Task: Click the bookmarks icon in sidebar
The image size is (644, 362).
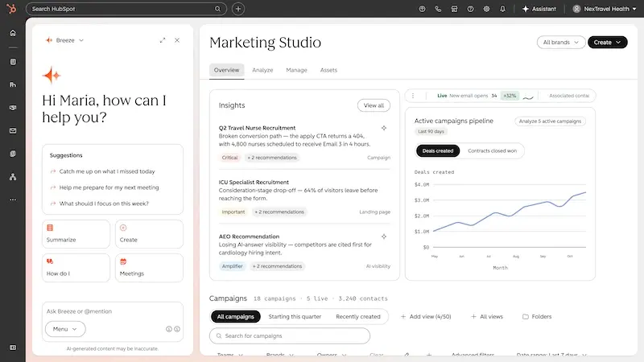Action: pyautogui.click(x=13, y=62)
